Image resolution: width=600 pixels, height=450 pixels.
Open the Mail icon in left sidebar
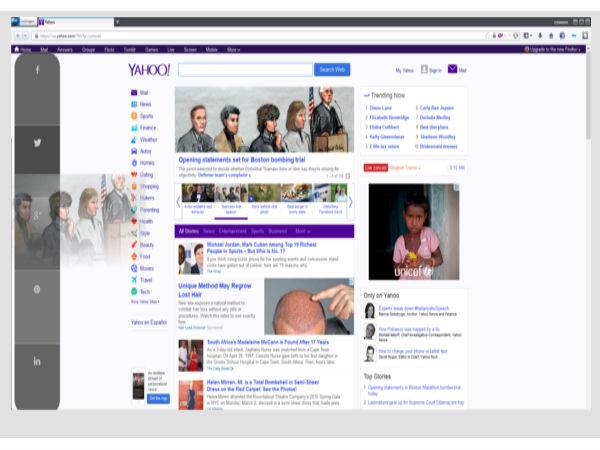click(134, 92)
